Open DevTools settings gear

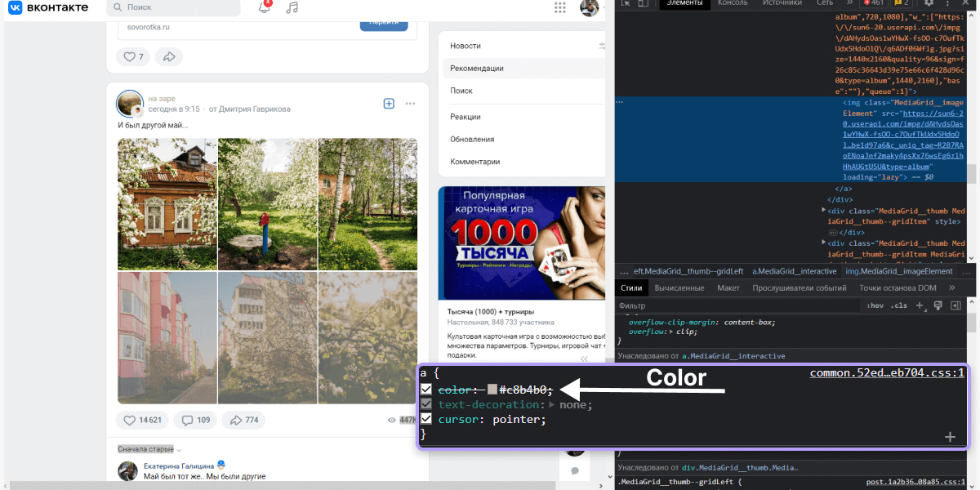(x=929, y=3)
